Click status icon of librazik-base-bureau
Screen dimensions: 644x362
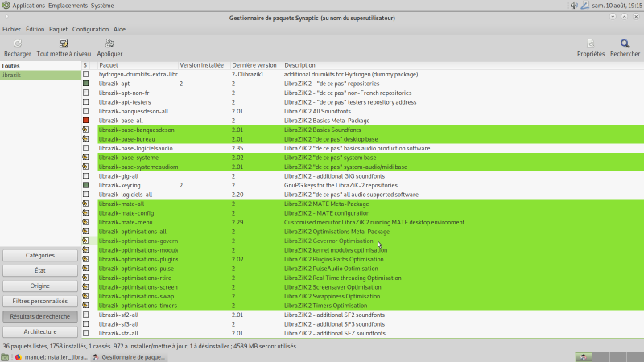coord(85,139)
